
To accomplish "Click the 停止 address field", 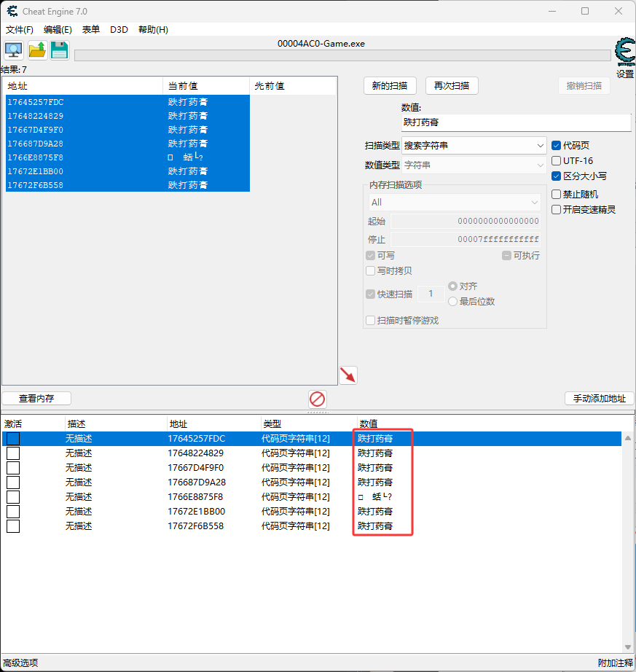I will tap(466, 239).
